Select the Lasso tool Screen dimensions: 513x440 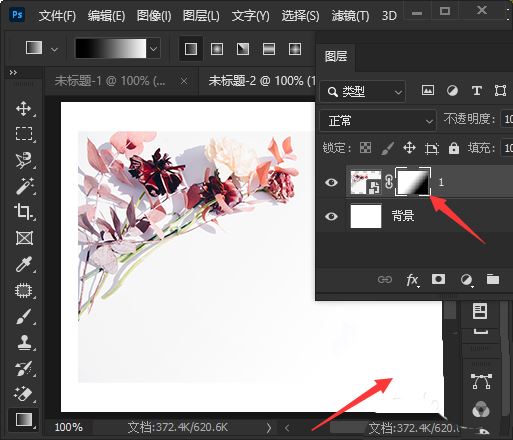point(24,160)
